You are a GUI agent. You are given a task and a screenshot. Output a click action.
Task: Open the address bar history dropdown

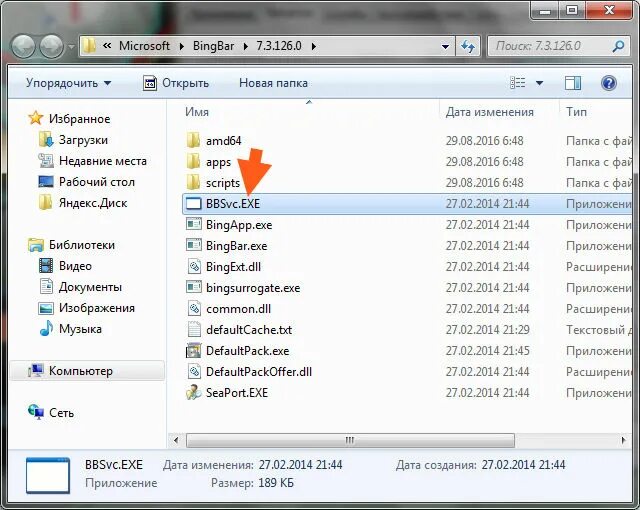pos(445,47)
